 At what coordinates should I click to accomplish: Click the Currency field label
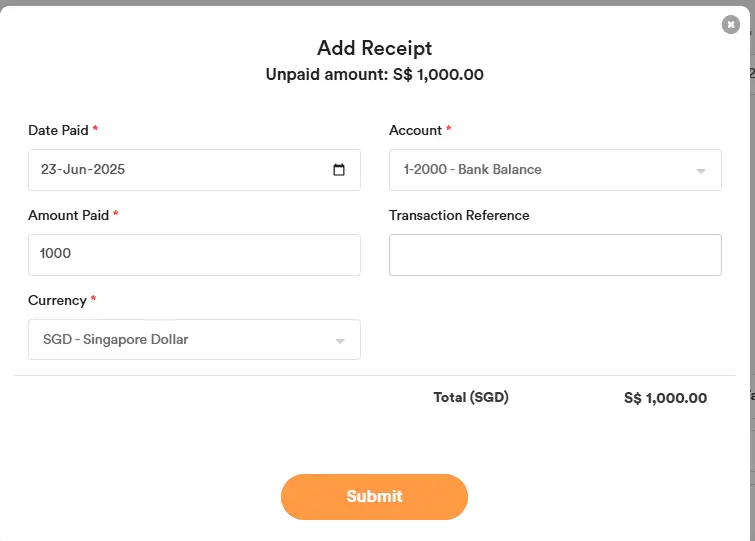[57, 300]
